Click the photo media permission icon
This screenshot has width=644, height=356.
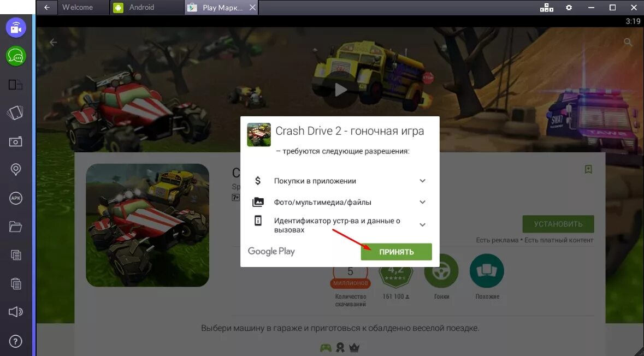click(258, 202)
